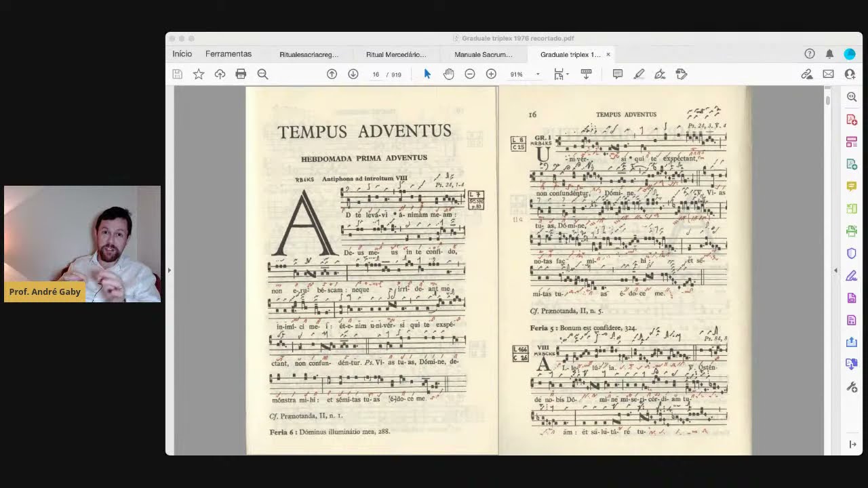Zoom in with the plus circle button
This screenshot has width=868, height=488.
(x=491, y=74)
